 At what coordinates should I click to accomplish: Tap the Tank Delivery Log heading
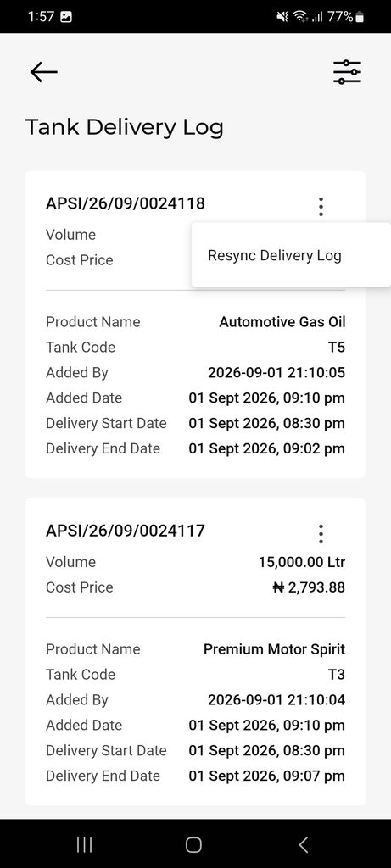tap(125, 127)
